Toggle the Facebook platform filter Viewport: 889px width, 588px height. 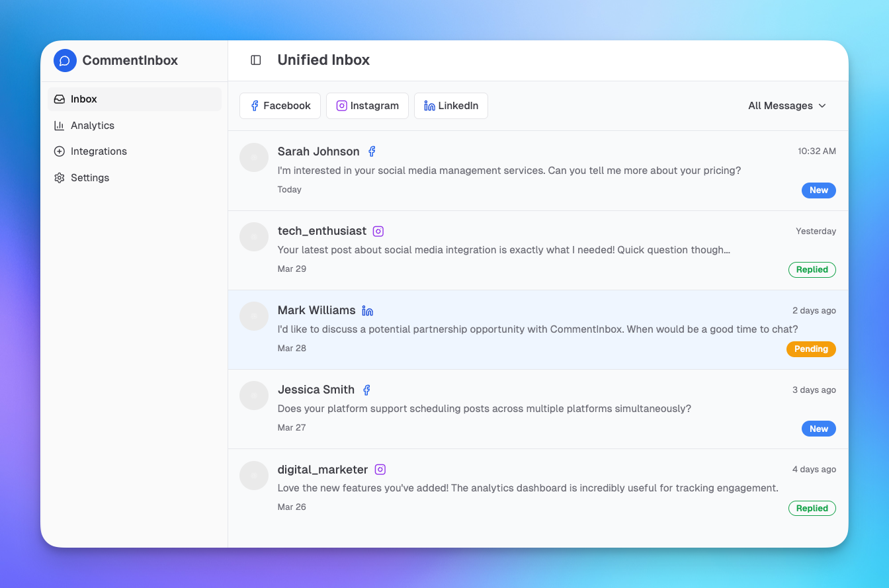point(280,106)
